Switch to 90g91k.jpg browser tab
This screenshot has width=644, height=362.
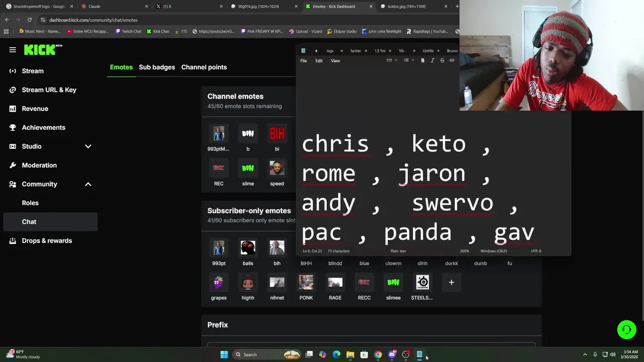tap(264, 7)
